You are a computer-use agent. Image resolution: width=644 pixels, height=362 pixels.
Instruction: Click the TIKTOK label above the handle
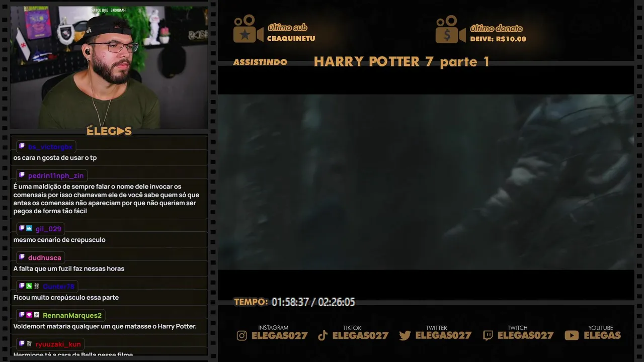[x=352, y=328]
